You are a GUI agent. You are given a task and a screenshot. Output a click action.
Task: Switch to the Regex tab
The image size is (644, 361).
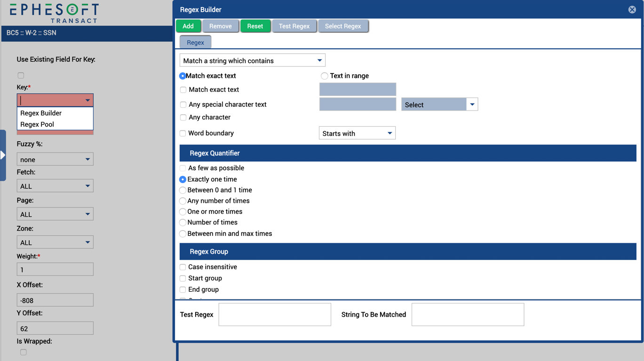coord(195,42)
